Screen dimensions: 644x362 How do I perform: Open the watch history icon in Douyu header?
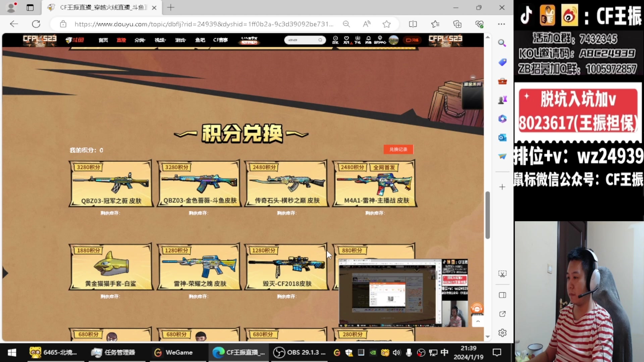[335, 40]
